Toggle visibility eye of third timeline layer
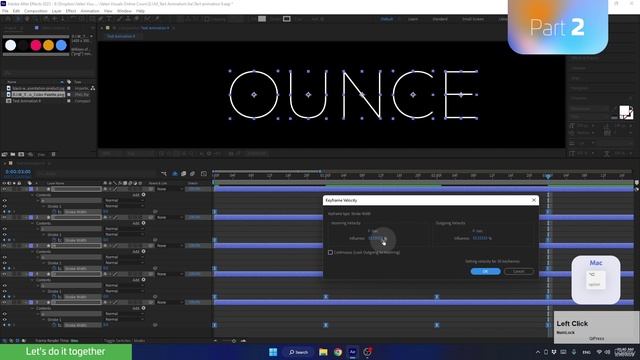This screenshot has height=360, width=640. point(4,246)
